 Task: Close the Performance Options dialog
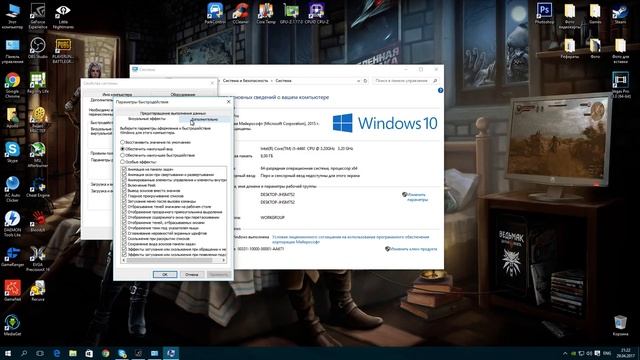(x=229, y=102)
